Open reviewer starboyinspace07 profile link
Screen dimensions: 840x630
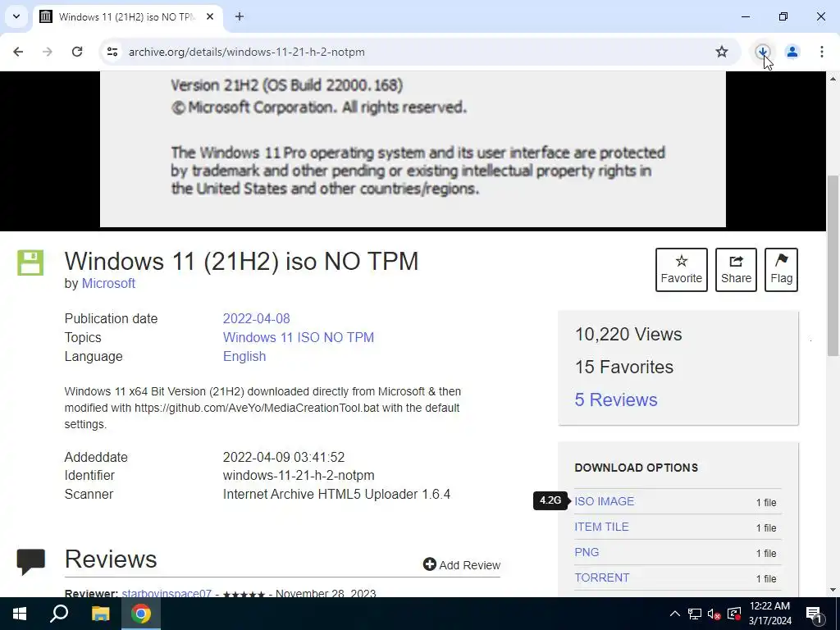167,593
